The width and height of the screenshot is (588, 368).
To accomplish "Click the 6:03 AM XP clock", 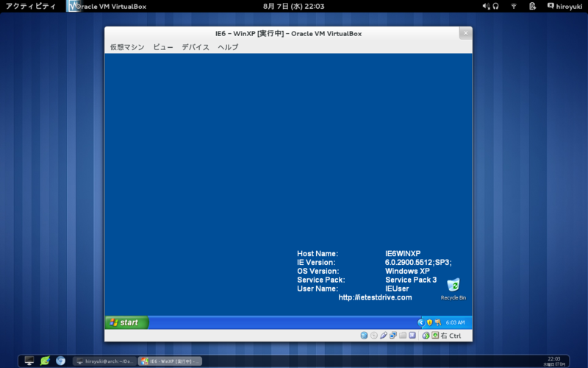I will pyautogui.click(x=455, y=322).
